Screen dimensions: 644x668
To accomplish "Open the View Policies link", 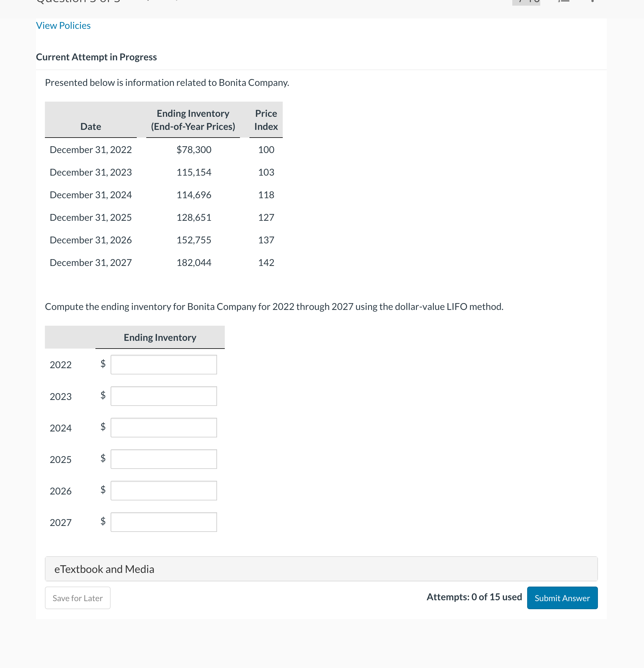I will (63, 25).
